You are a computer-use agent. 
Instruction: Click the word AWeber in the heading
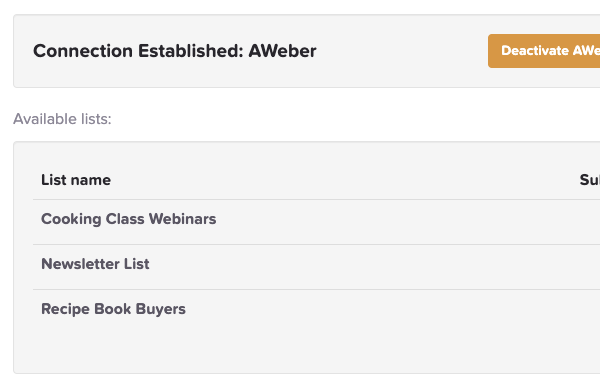tap(282, 51)
